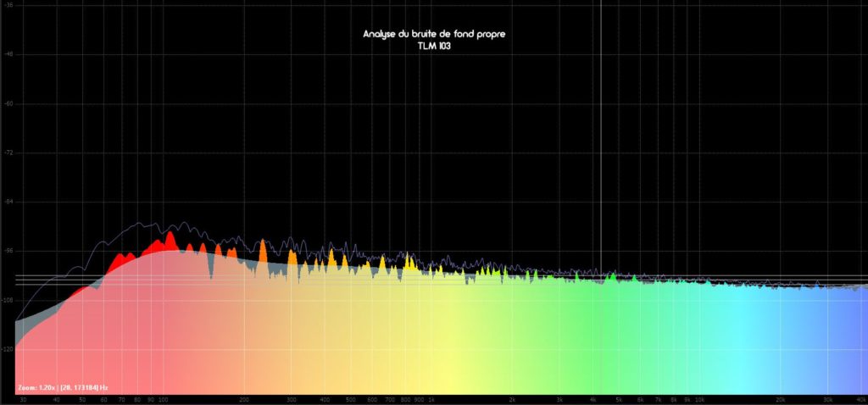
Task: Click the -48 dB level axis label
Action: point(8,55)
